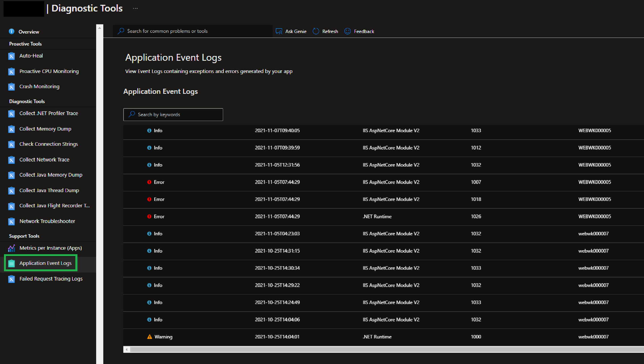Click the Auto-Heal tool icon
Screen dimensions: 644x364
[x=11, y=56]
